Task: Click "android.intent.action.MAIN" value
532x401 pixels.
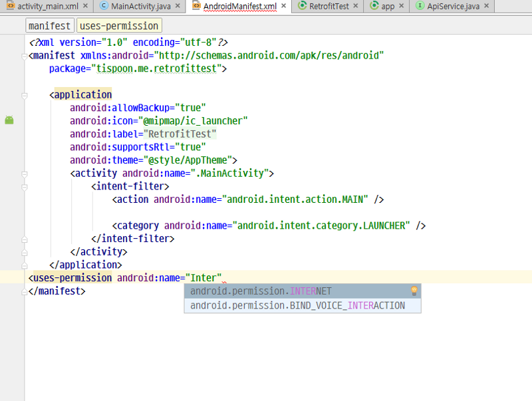Action: point(295,200)
